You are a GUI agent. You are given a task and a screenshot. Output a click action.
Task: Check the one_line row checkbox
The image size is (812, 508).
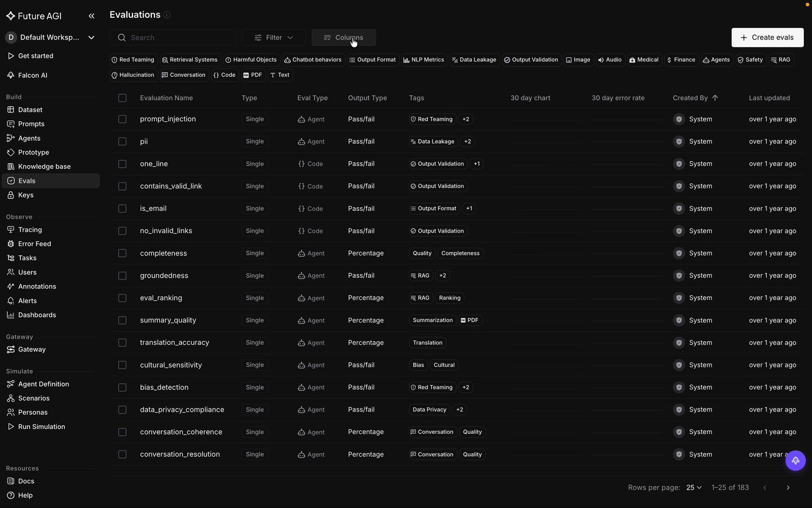122,164
